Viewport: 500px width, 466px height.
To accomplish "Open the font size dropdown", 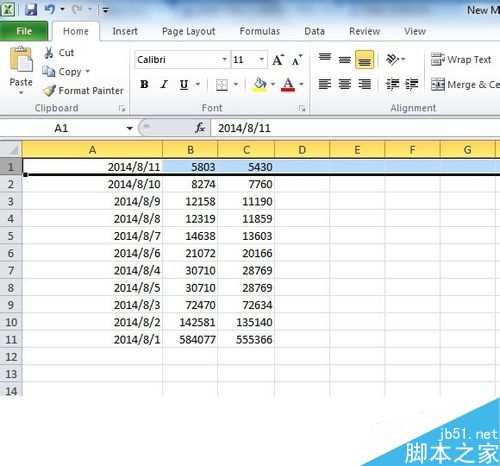I will point(262,60).
